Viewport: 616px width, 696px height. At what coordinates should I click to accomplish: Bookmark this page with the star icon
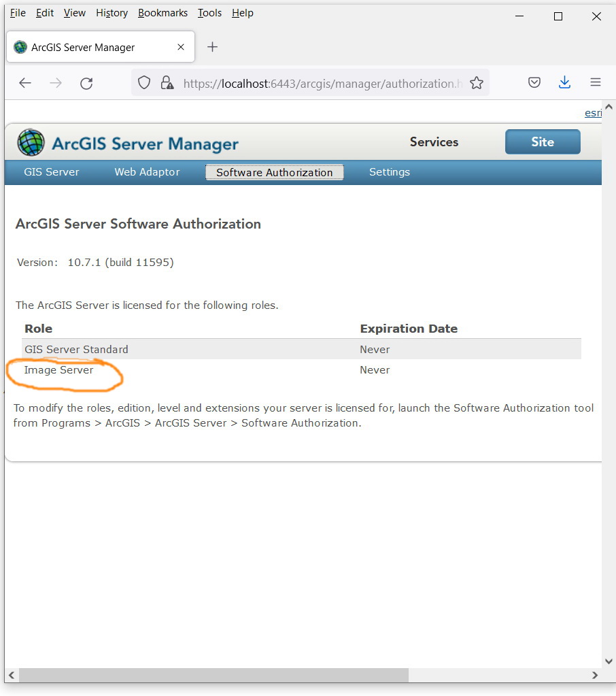[477, 82]
